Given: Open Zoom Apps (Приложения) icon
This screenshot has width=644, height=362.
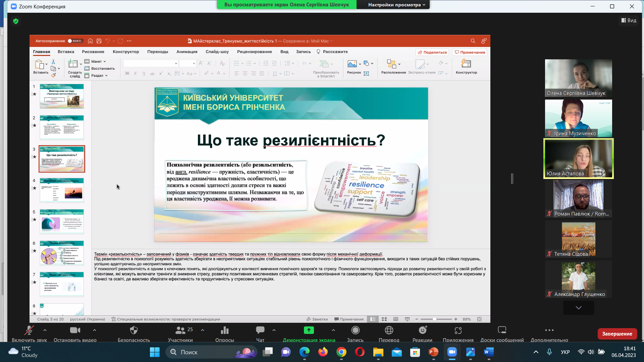Looking at the screenshot, I should coord(458,330).
